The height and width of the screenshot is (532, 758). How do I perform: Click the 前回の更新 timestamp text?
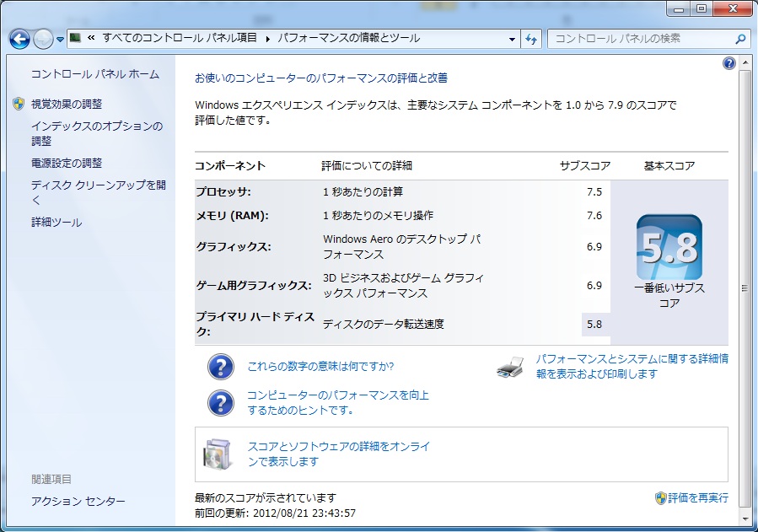click(275, 513)
